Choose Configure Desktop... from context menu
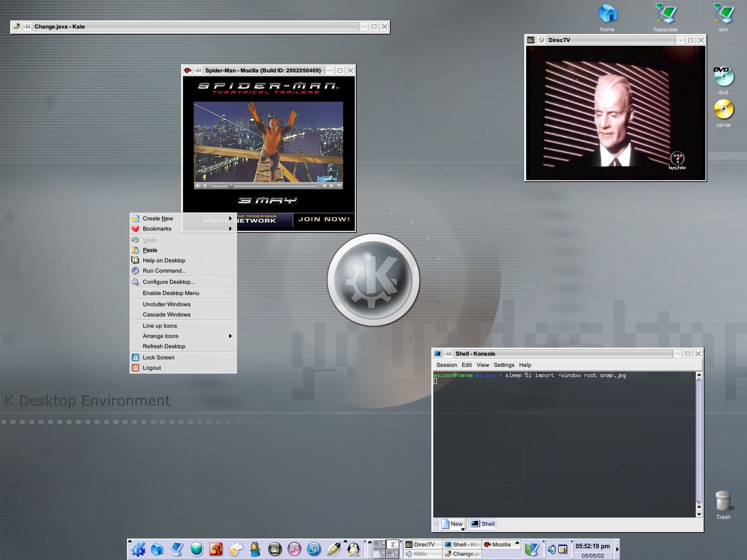The width and height of the screenshot is (747, 560). coord(183,282)
